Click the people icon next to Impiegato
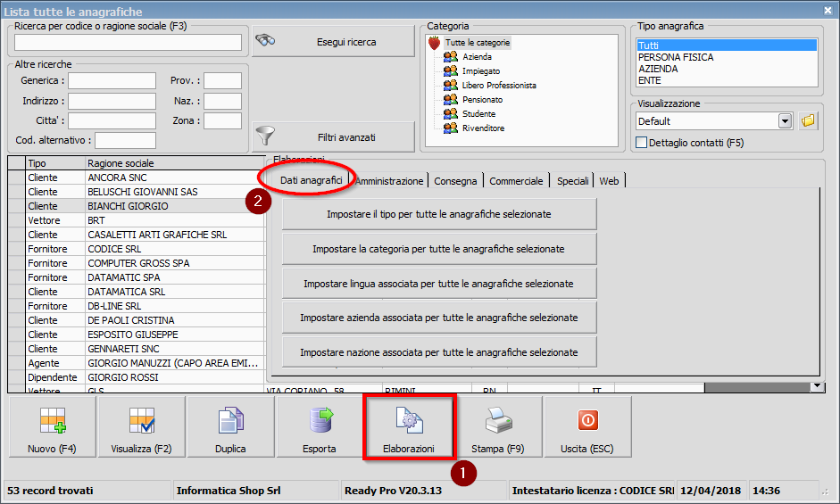 (x=451, y=70)
